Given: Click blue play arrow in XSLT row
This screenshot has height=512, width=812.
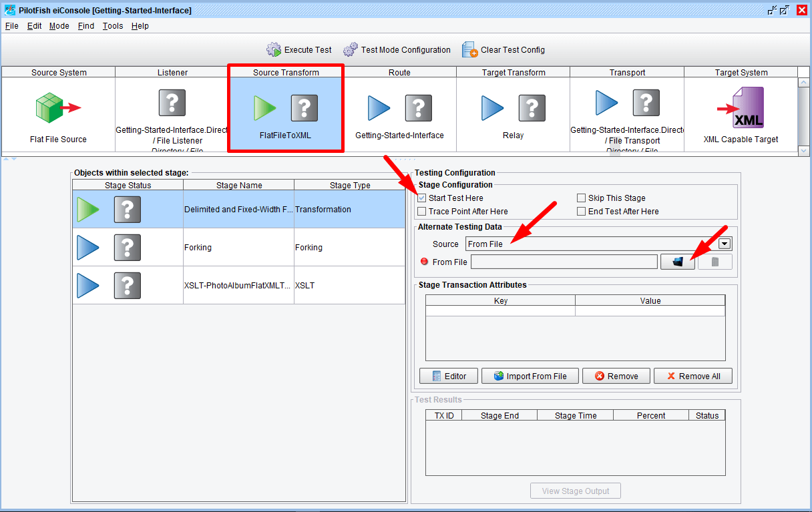Looking at the screenshot, I should click(x=87, y=285).
